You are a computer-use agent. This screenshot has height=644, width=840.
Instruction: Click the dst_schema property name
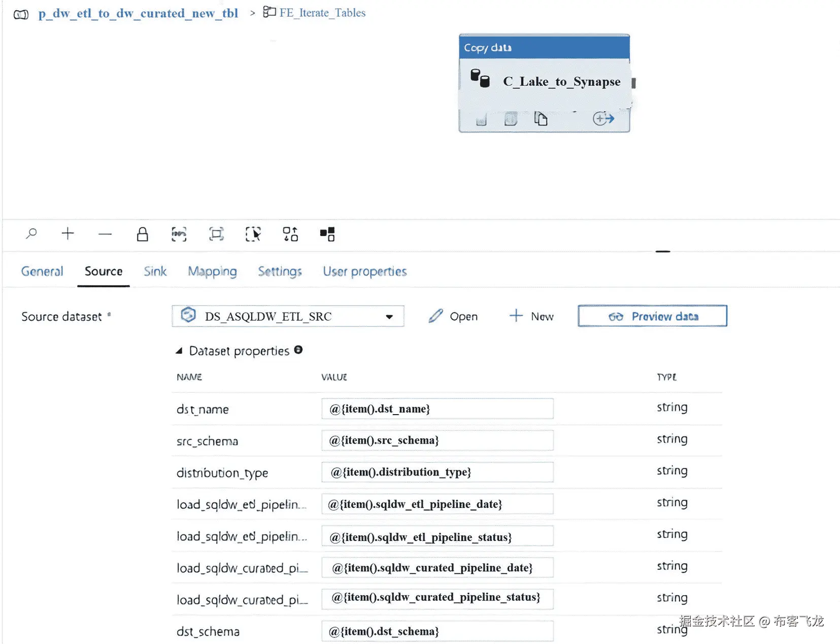point(208,631)
